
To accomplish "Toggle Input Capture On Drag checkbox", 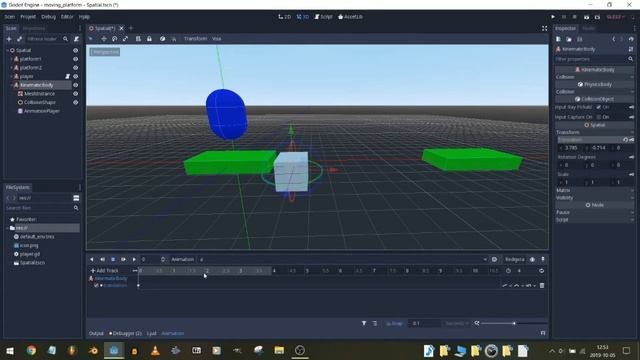I will tap(598, 117).
